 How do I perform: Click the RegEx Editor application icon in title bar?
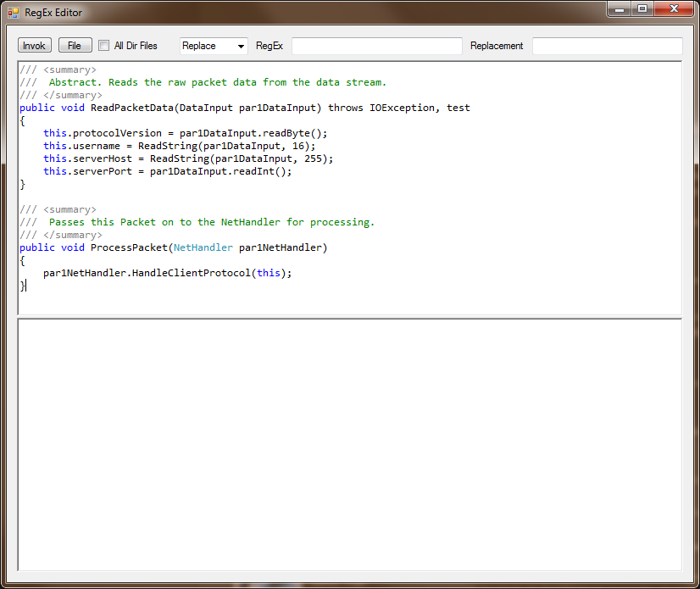point(12,12)
